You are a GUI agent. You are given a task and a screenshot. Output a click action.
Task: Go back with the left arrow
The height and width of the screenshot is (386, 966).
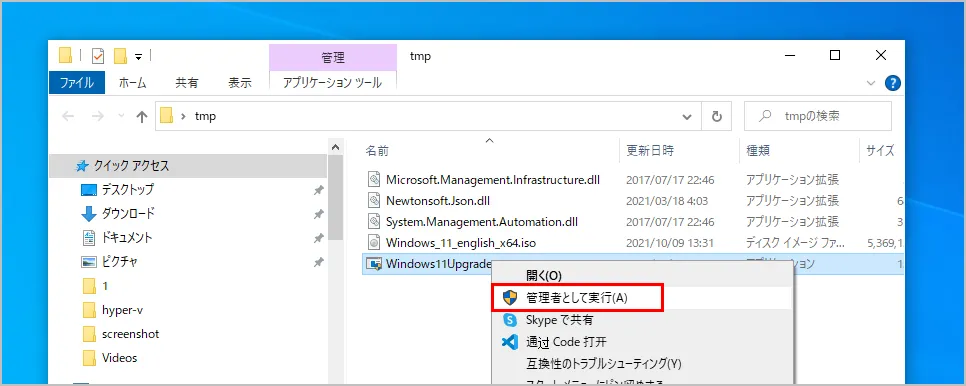click(x=68, y=116)
